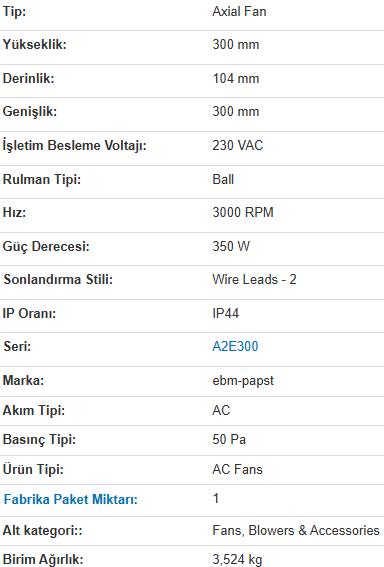This screenshot has height=567, width=384.
Task: Select the Wire Leads - 2 value
Action: (254, 280)
